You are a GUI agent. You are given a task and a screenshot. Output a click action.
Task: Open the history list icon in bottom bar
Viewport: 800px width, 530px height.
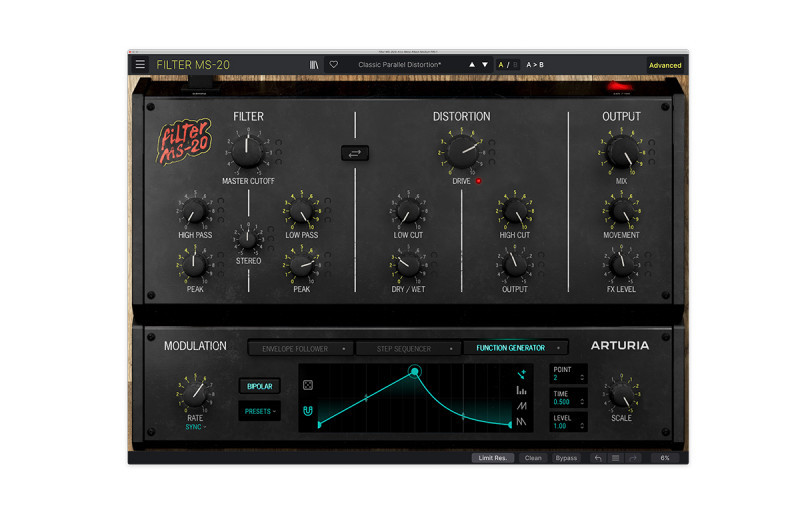click(615, 458)
